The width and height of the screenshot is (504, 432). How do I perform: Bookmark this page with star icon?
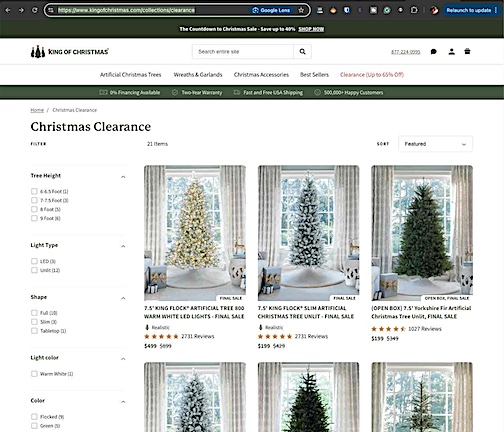301,10
